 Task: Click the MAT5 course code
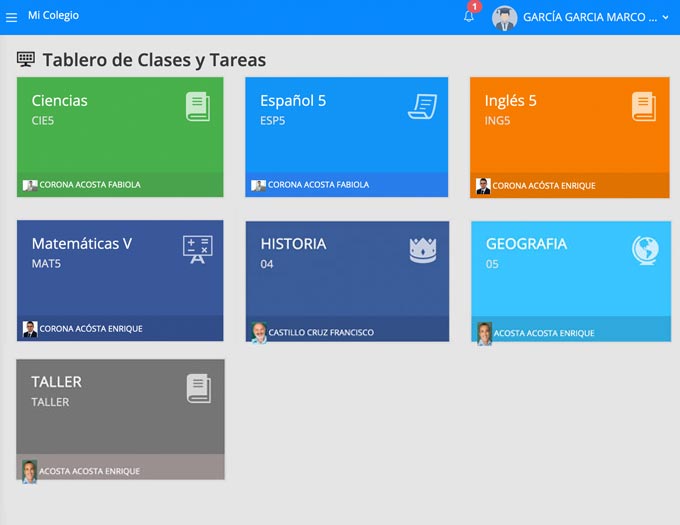click(46, 264)
